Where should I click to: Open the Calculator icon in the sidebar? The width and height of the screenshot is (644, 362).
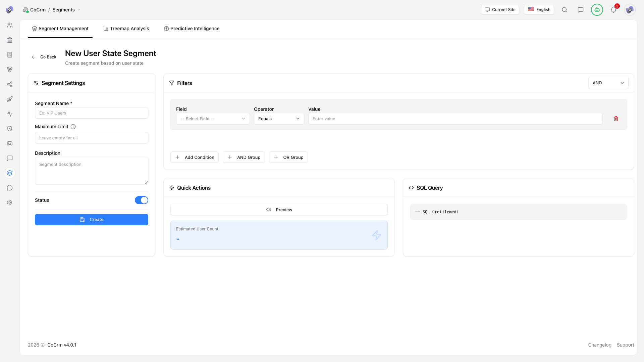pos(10,55)
